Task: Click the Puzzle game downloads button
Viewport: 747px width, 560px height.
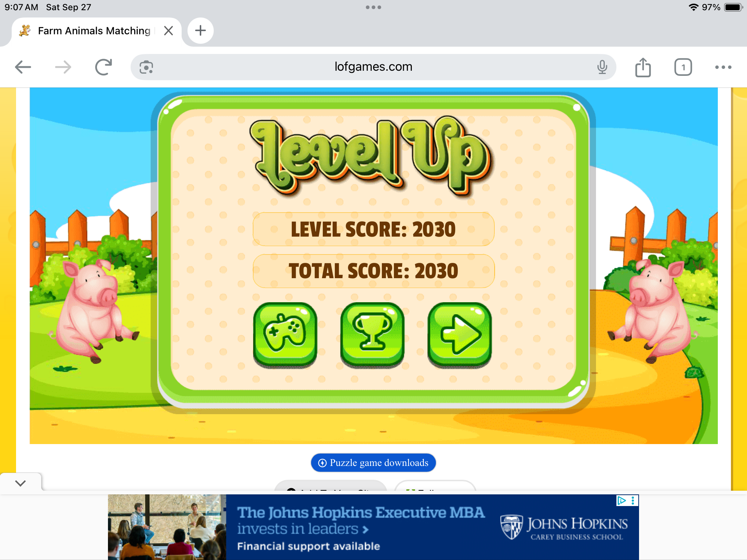Action: [x=373, y=463]
